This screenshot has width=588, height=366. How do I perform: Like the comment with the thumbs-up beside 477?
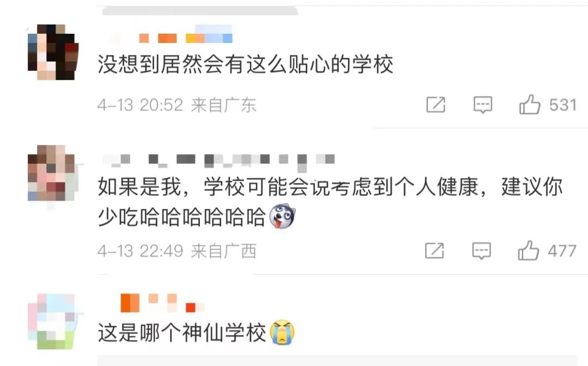click(528, 250)
